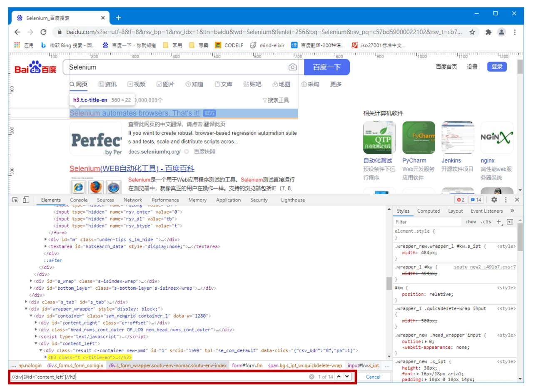This screenshot has width=533, height=392.
Task: Open the Event Listeners tab
Action: pyautogui.click(x=487, y=211)
